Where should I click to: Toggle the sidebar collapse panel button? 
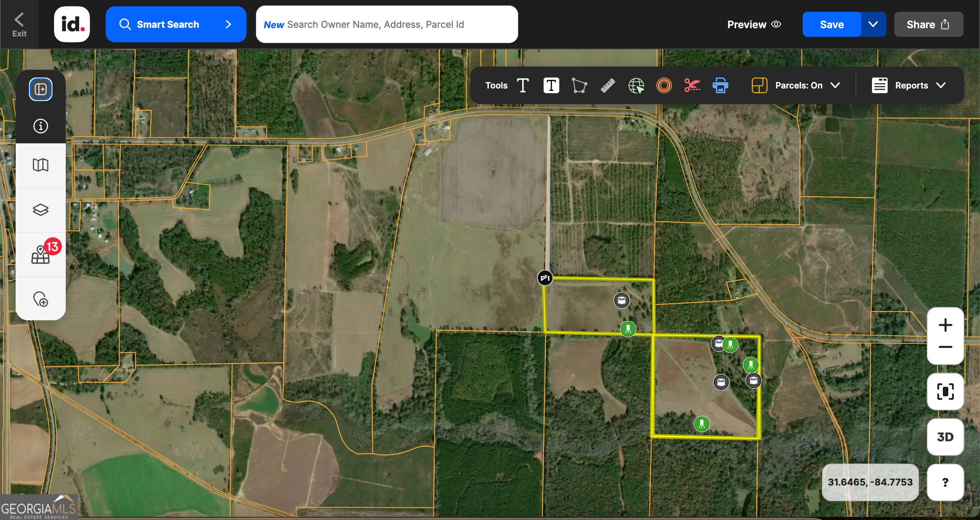[x=40, y=89]
